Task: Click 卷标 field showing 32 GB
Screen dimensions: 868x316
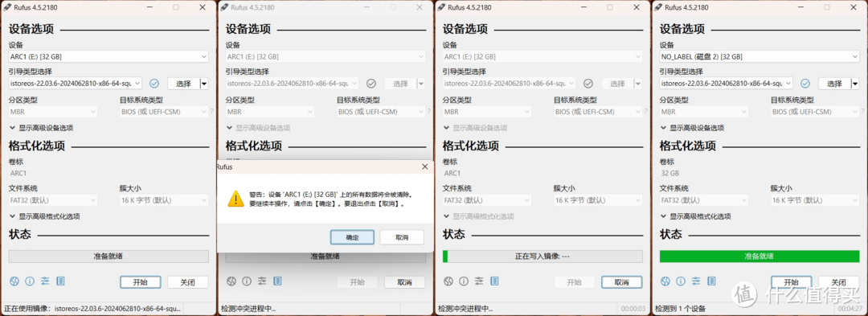Action: tap(759, 173)
